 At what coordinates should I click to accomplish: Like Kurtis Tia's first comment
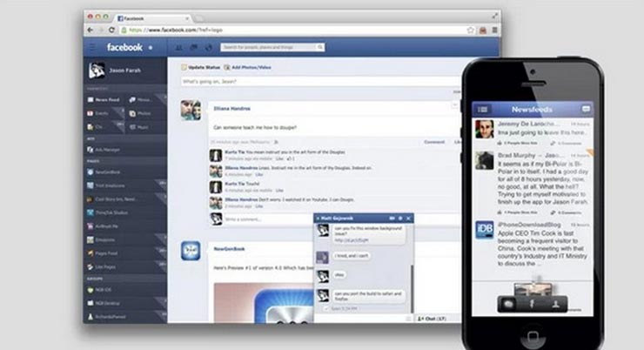[x=279, y=158]
